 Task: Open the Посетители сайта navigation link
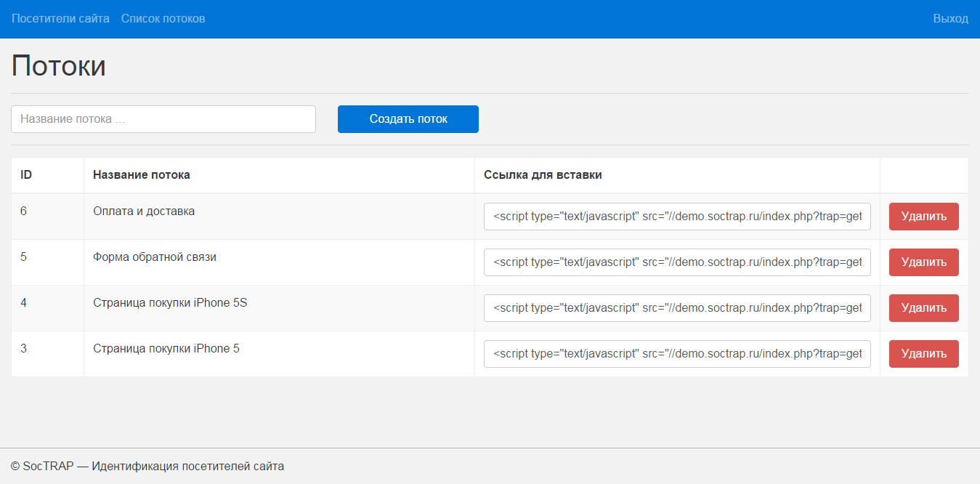click(x=60, y=18)
